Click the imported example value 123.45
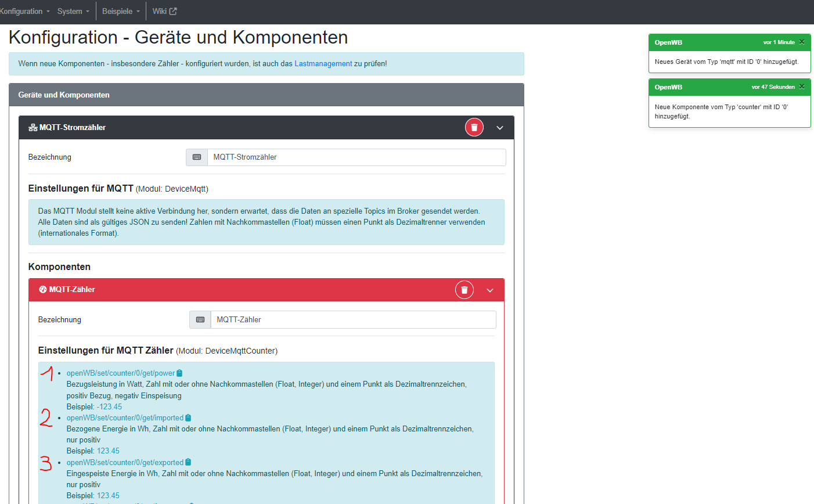The height and width of the screenshot is (504, 814). [x=109, y=451]
